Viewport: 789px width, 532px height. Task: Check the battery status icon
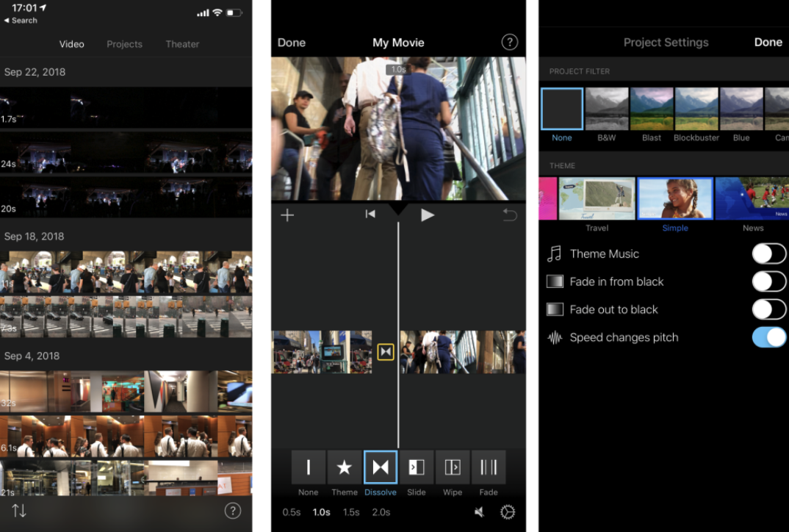234,12
